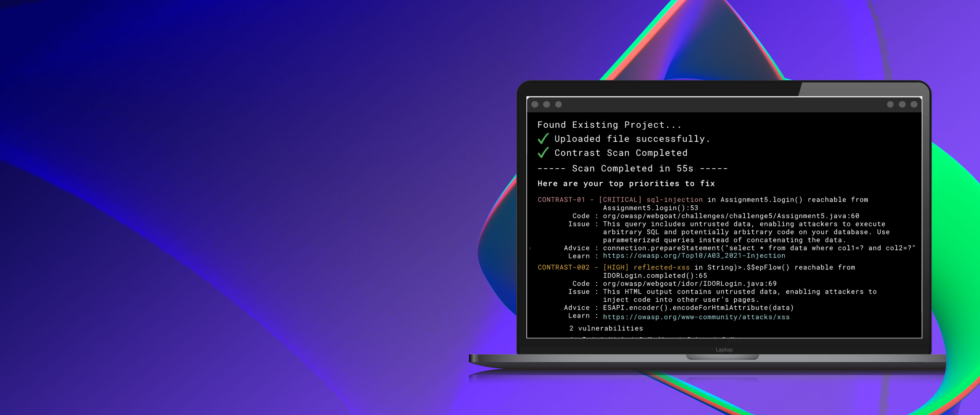Image resolution: width=980 pixels, height=415 pixels.
Task: Click the sql-injection rule name
Action: 674,200
